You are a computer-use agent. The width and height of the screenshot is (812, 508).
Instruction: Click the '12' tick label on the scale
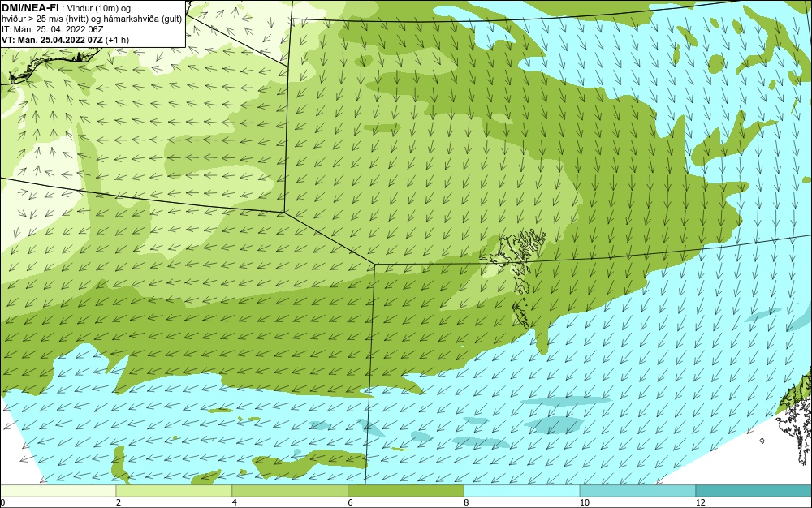701,502
